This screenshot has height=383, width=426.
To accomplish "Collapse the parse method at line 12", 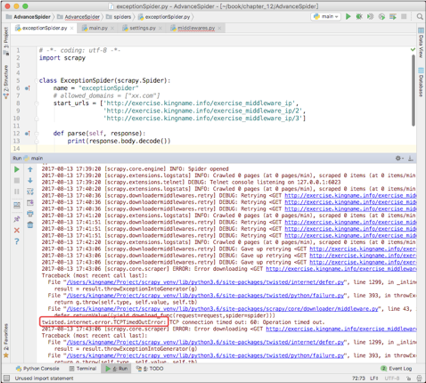I will pyautogui.click(x=37, y=133).
